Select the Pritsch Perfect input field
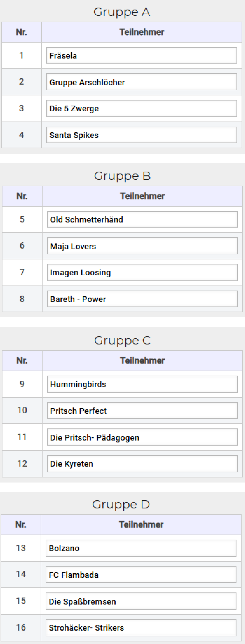The height and width of the screenshot is (644, 245). pos(142,411)
